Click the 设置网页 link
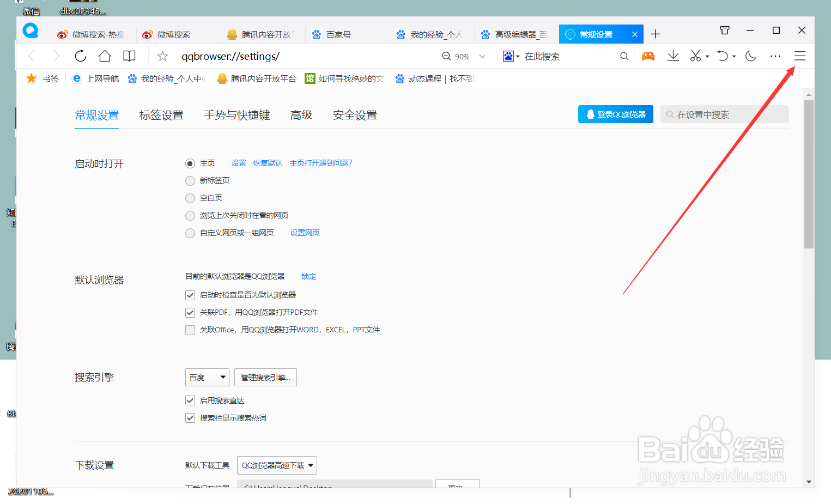This screenshot has height=504, width=831. click(x=305, y=233)
